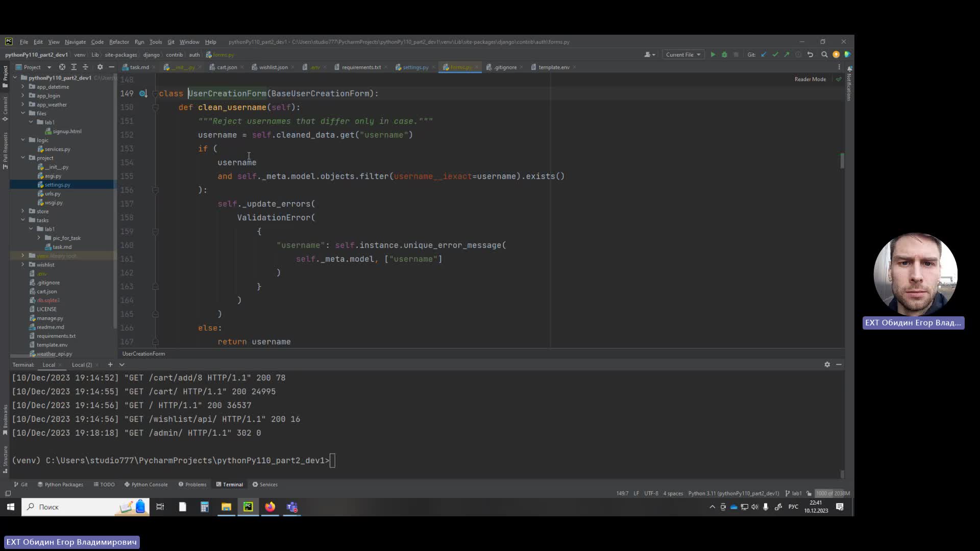Open Project panel settings gear
This screenshot has height=551, width=980.
point(100,67)
